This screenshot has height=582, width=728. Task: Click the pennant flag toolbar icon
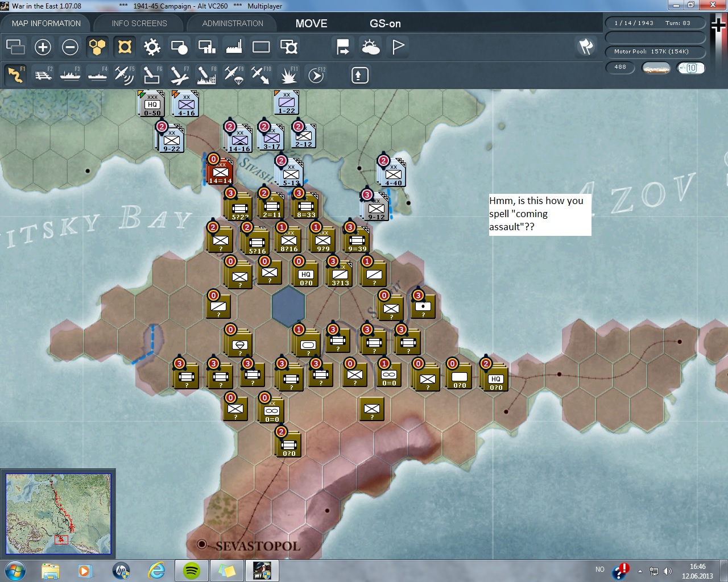pos(398,47)
